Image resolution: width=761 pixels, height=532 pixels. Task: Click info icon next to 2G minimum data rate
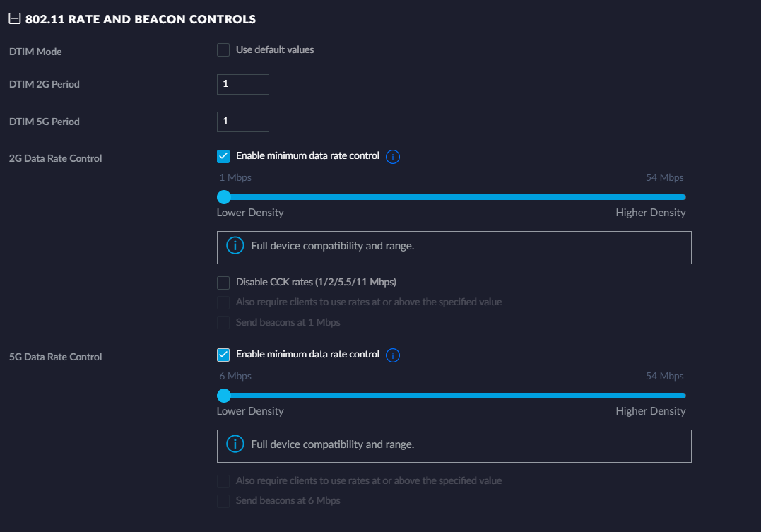pyautogui.click(x=394, y=157)
